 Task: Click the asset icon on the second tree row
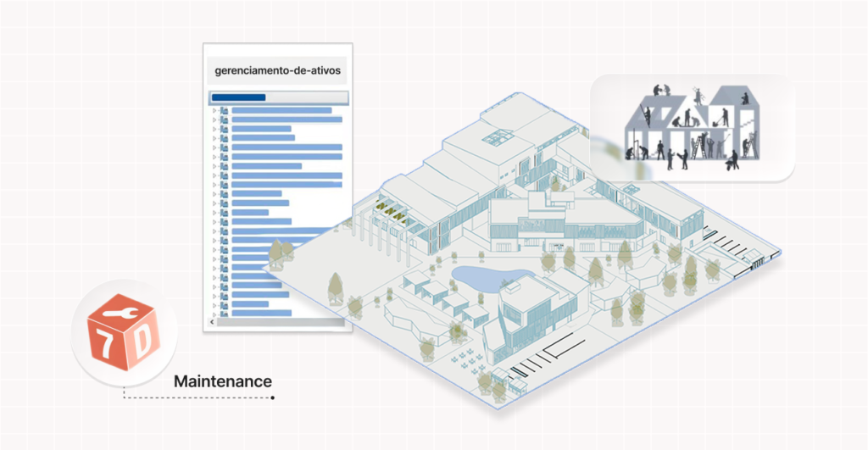click(225, 119)
